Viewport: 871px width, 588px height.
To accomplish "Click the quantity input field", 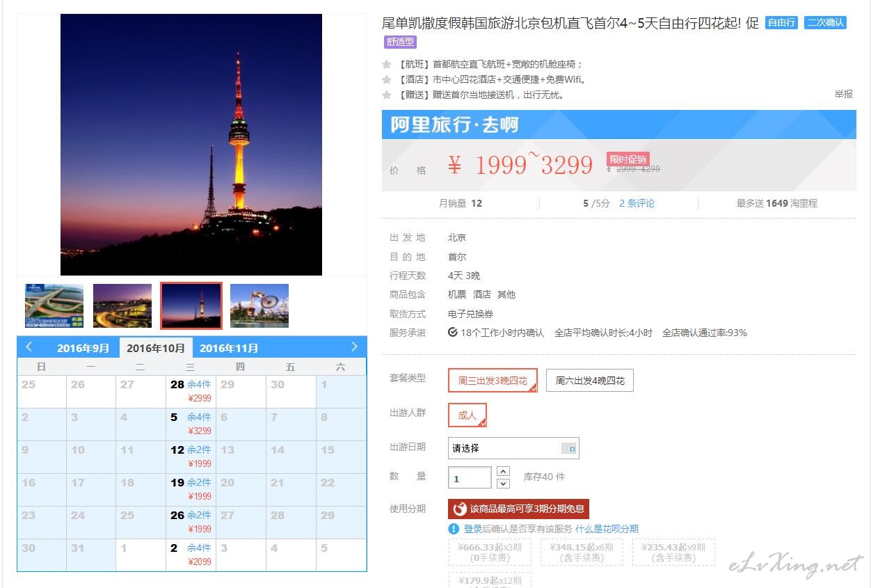I will (470, 478).
